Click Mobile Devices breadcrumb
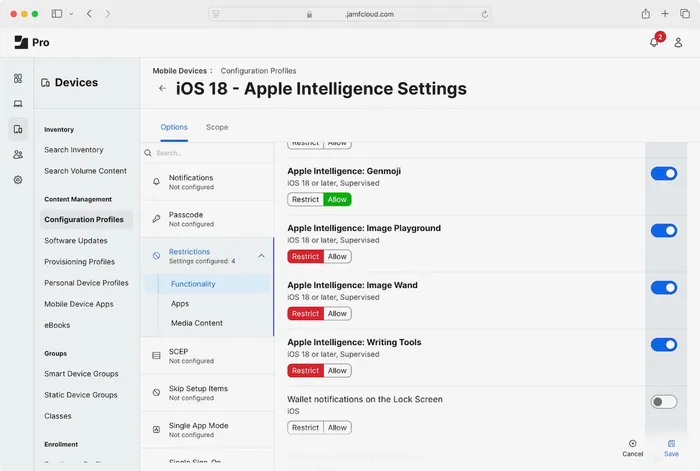The width and height of the screenshot is (700, 471). click(x=179, y=71)
